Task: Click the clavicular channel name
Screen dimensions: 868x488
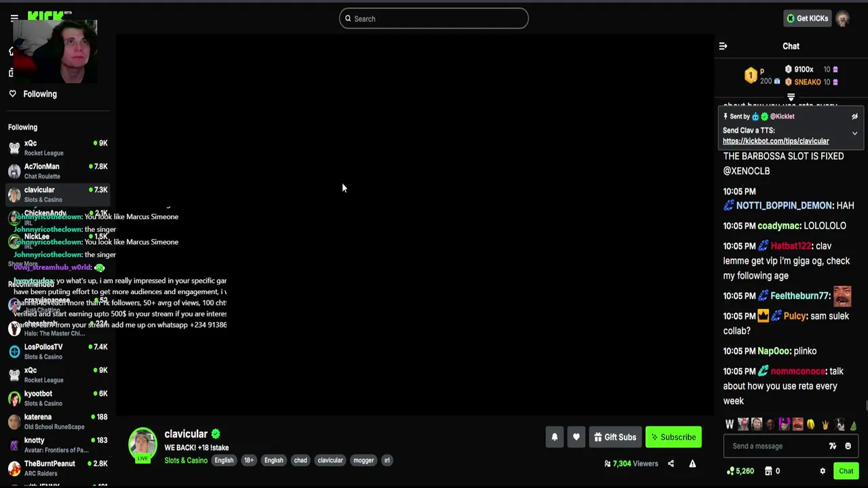Action: pos(186,434)
